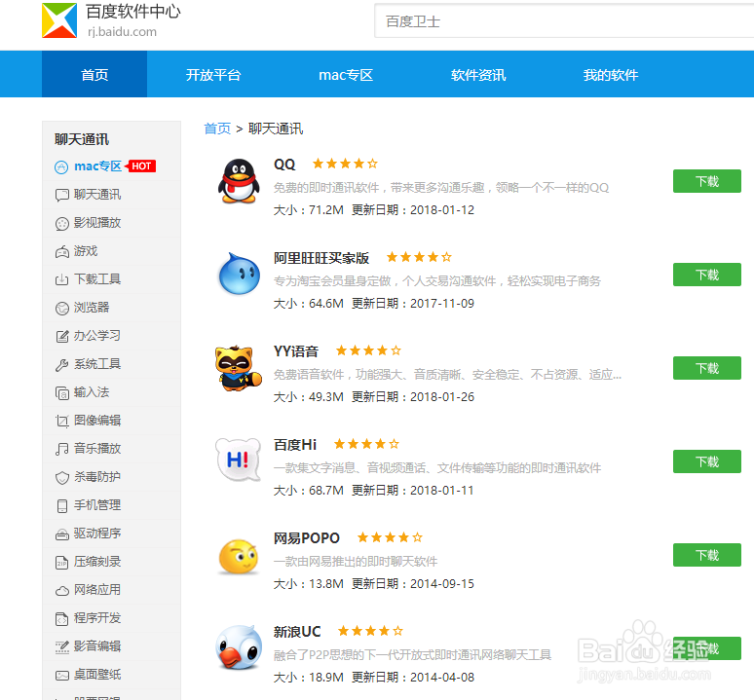This screenshot has height=700, width=754.
Task: Click the 图像编辑 crop icon
Action: tap(62, 421)
